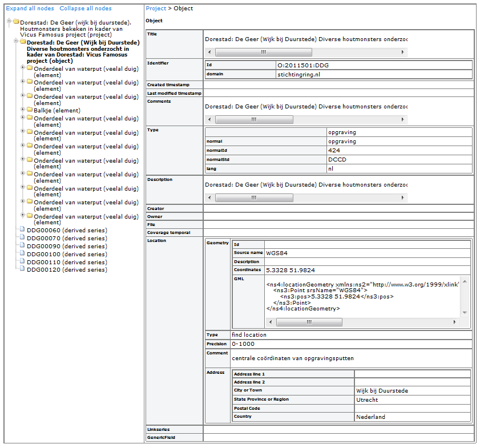Click the document icon beside DDG00060

(22, 229)
